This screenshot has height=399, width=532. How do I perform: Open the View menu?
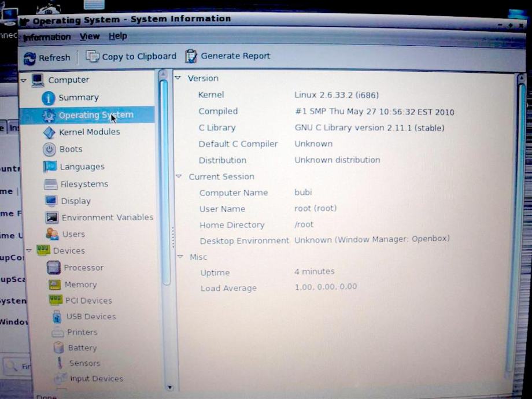(x=90, y=36)
